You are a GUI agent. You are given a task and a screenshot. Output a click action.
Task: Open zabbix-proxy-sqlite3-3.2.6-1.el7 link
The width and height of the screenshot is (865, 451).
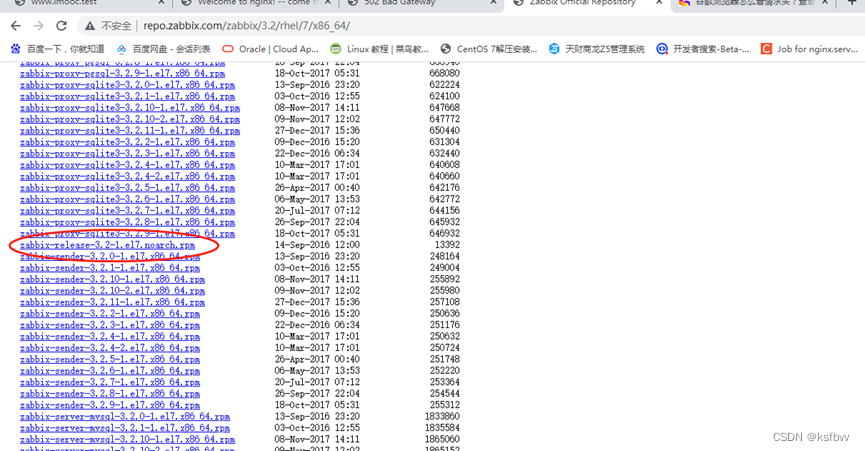pos(127,199)
